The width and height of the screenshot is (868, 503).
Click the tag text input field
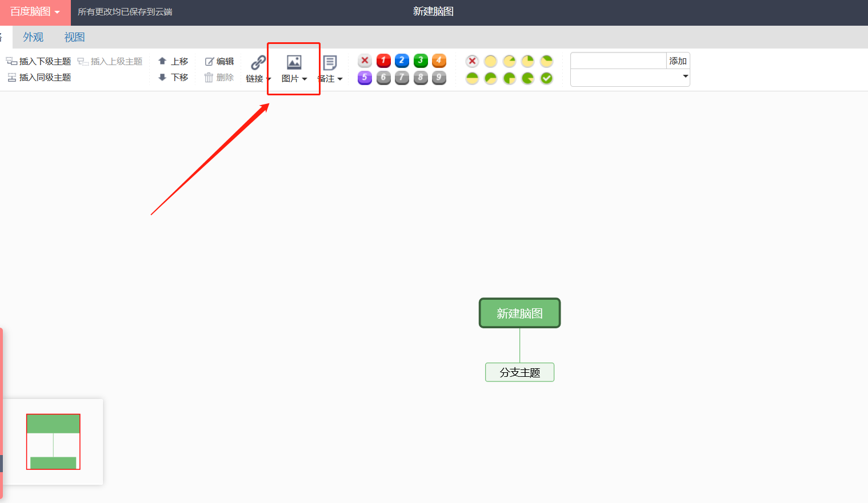click(618, 61)
